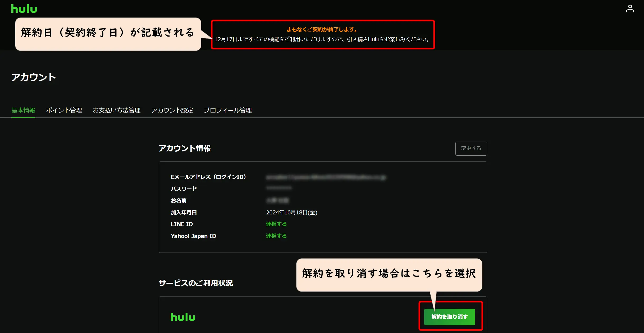This screenshot has width=644, height=333.
Task: Click the 加入年月日 label
Action: click(184, 212)
